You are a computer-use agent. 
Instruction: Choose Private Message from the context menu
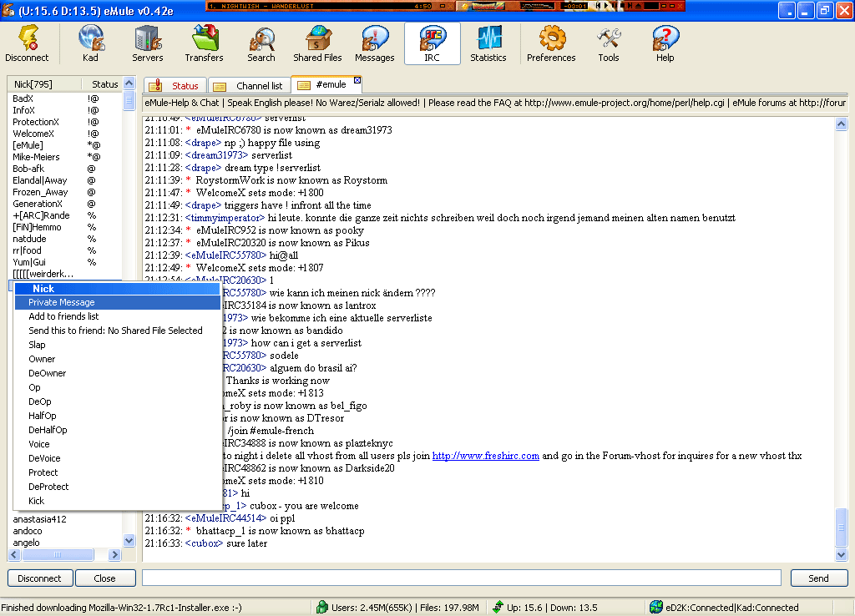tap(117, 302)
